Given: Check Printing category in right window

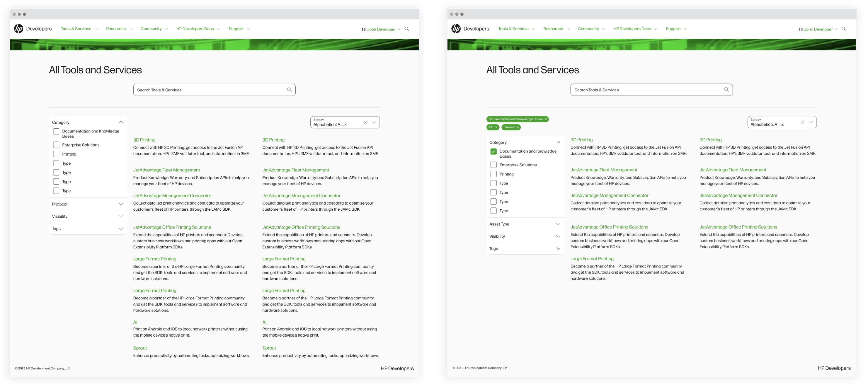Looking at the screenshot, I should click(493, 174).
